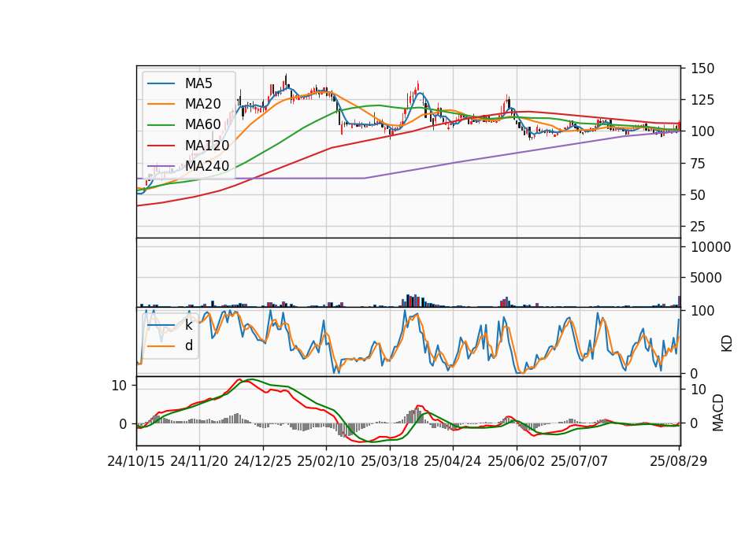
Task: Click the 150 price axis tick label
Action: tap(702, 68)
